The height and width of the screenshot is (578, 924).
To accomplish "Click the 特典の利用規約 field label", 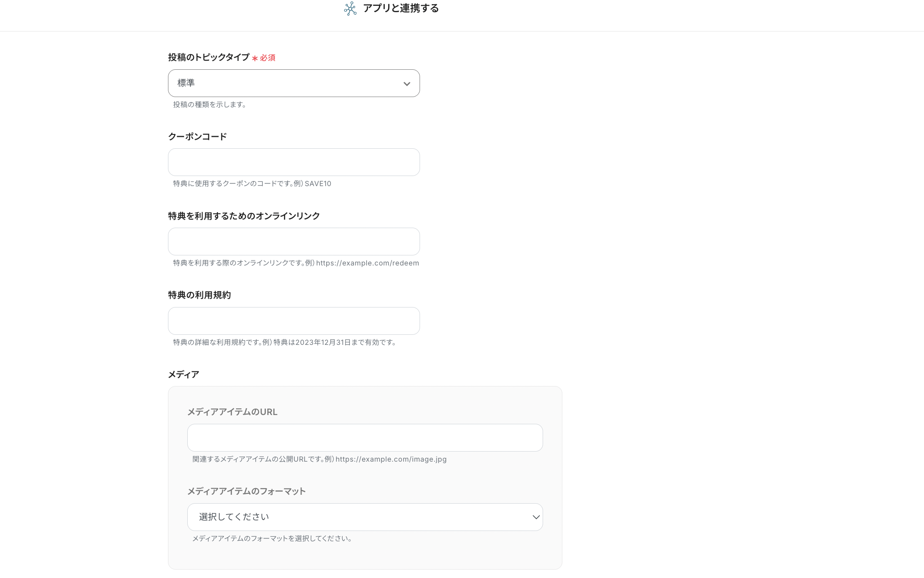I will click(x=199, y=295).
